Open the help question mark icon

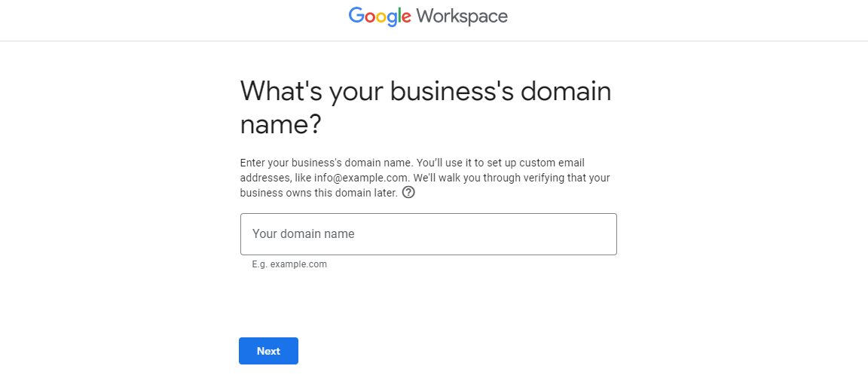tap(408, 193)
